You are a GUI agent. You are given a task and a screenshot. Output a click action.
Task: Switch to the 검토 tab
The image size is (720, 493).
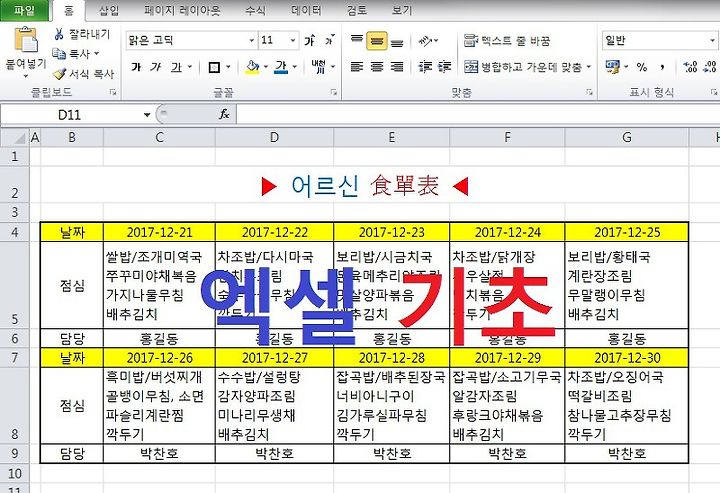pos(357,10)
